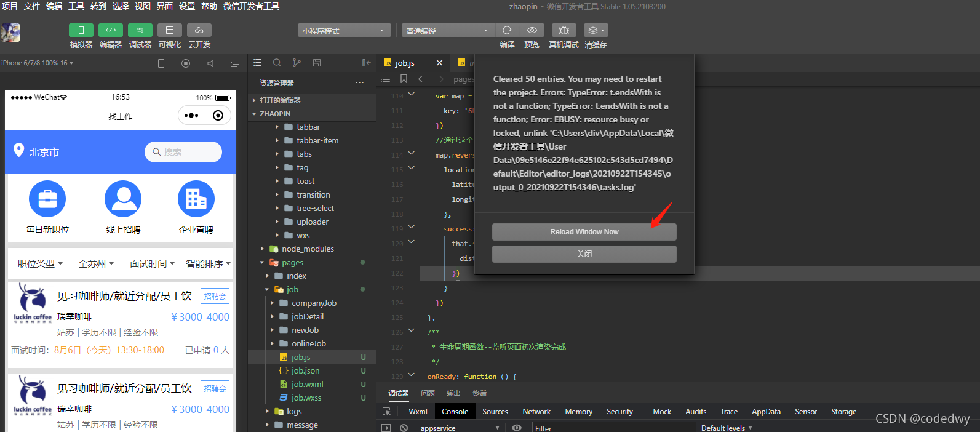
Task: Open the normal compile dropdown
Action: point(448,31)
